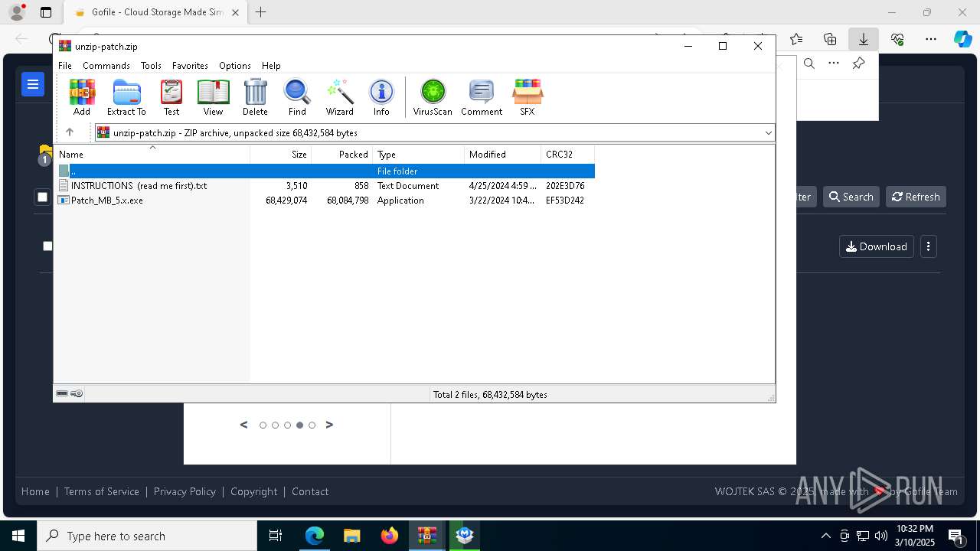Open the Copyright footer link
Image resolution: width=980 pixels, height=551 pixels.
pos(254,491)
